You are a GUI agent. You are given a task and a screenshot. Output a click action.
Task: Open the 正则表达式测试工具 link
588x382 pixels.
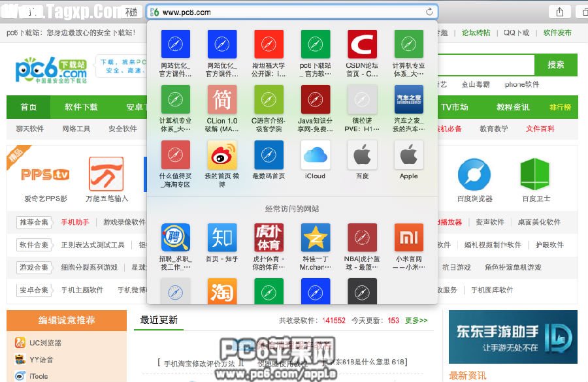point(93,245)
